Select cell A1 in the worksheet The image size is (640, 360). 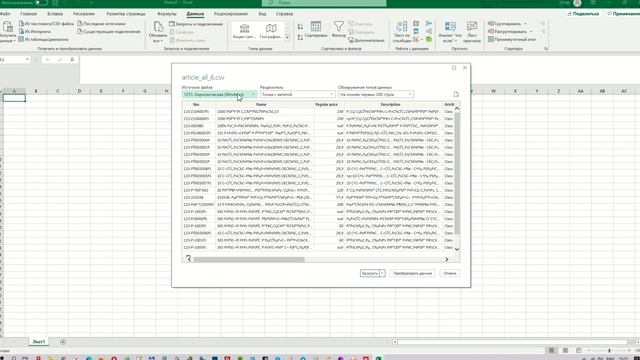14,98
